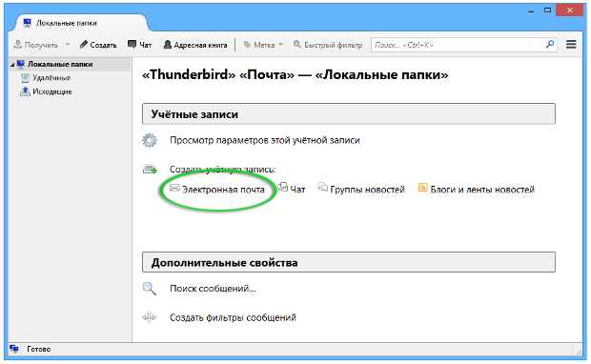Open the Удалённые (Trash) folder
This screenshot has height=364, width=591.
(x=51, y=78)
